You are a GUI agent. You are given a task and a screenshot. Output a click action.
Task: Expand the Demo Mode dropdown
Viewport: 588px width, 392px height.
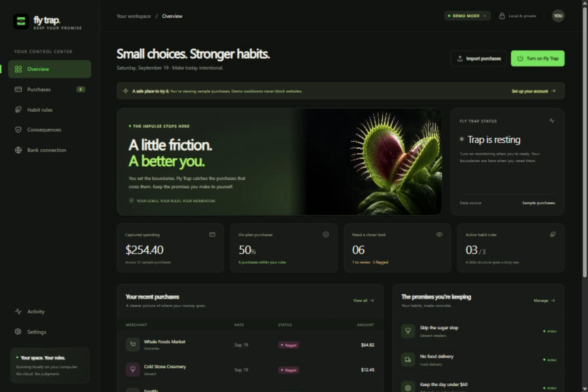(x=467, y=16)
